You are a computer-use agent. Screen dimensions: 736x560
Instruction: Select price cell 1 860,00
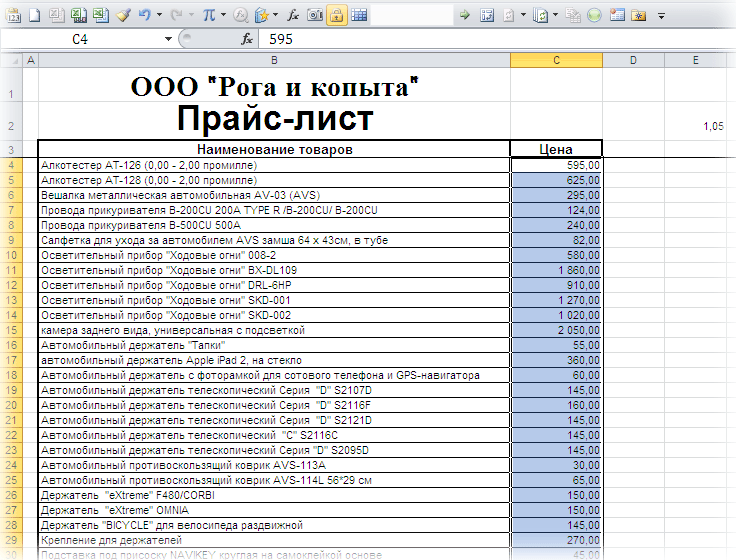pos(556,270)
